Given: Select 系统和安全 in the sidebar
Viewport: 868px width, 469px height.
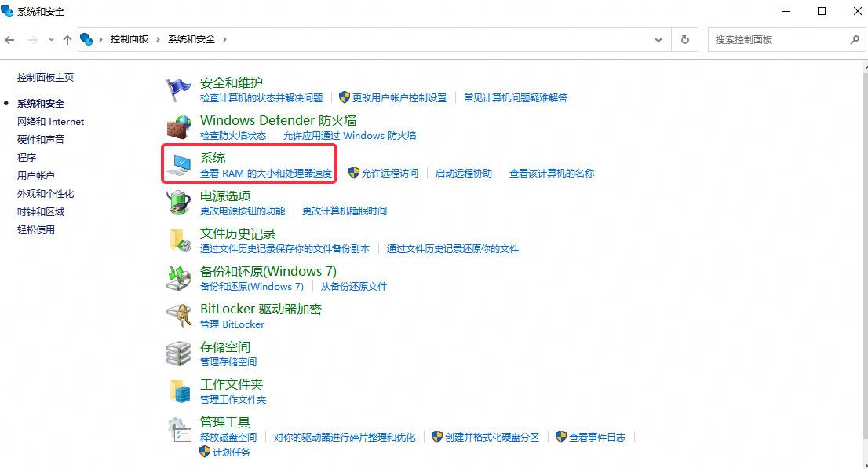Looking at the screenshot, I should [40, 103].
